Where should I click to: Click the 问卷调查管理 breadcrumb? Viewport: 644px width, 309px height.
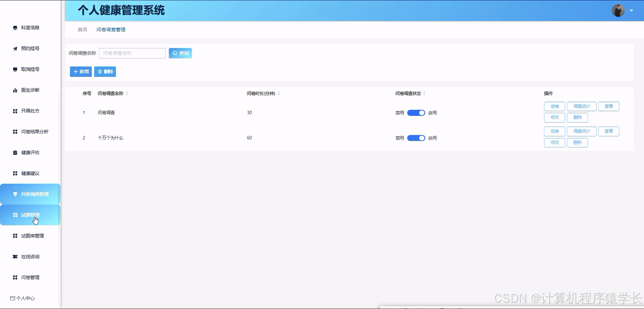point(111,30)
